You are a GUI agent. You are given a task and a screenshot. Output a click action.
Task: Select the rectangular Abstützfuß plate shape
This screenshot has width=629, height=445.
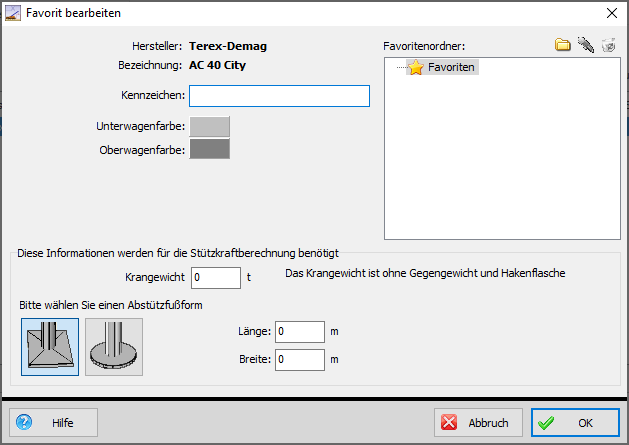tap(50, 347)
